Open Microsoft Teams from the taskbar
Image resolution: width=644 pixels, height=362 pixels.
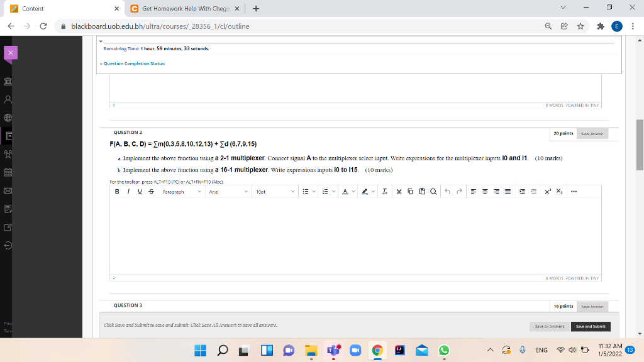tap(333, 350)
